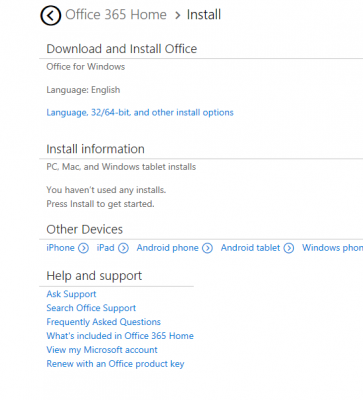Open the Android tablet link
The width and height of the screenshot is (363, 400).
pos(250,248)
